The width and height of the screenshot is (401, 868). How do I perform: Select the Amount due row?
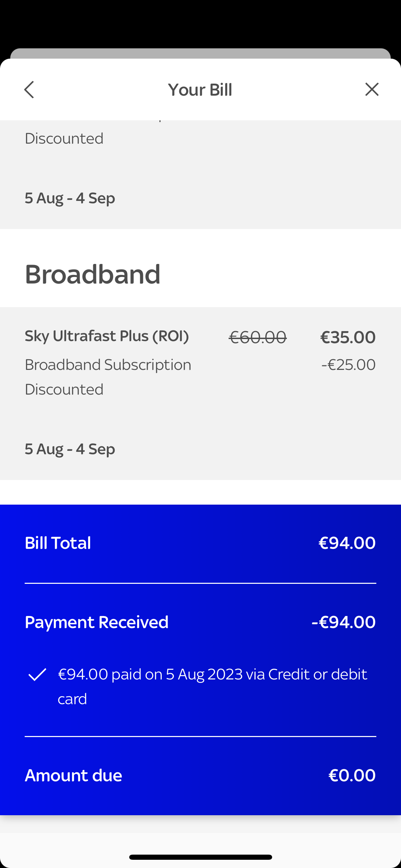coord(73,775)
